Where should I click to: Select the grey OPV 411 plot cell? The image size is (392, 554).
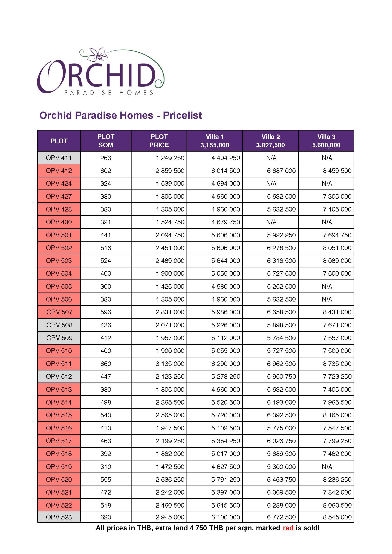59,158
